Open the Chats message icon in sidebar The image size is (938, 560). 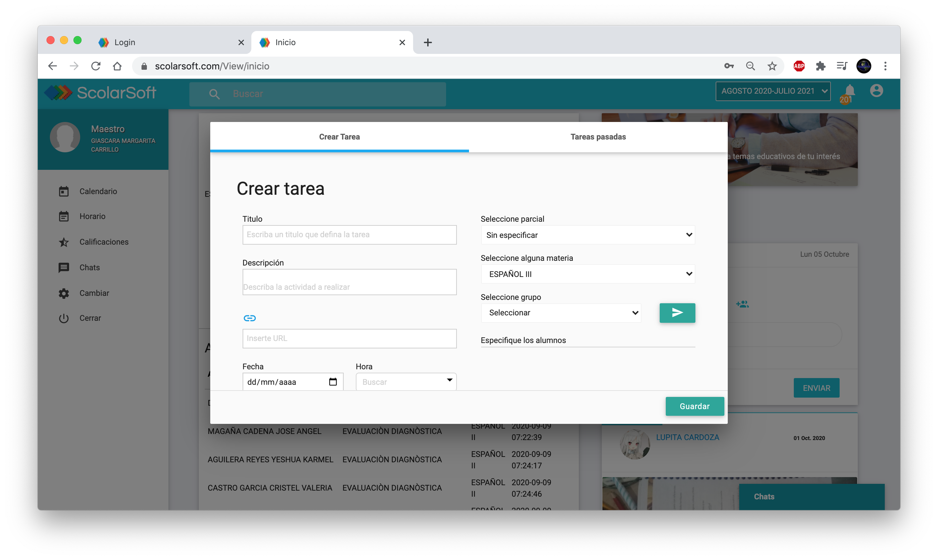click(x=64, y=268)
